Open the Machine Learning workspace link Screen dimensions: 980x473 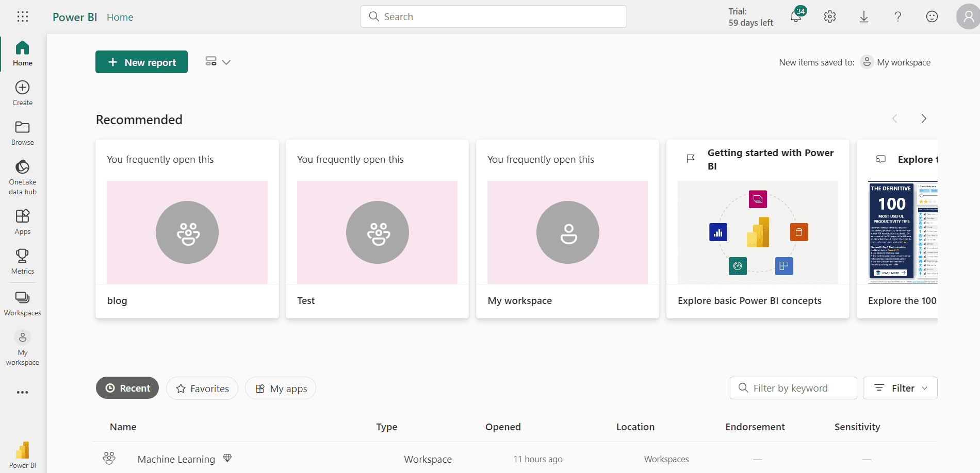(x=176, y=459)
